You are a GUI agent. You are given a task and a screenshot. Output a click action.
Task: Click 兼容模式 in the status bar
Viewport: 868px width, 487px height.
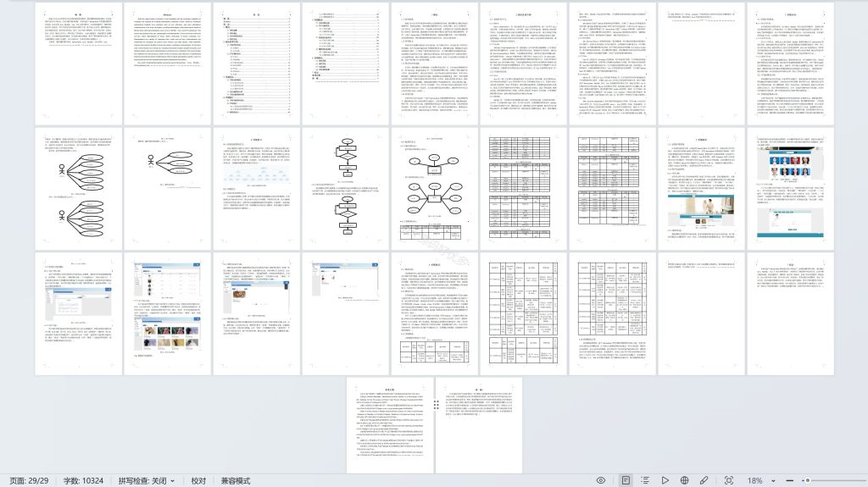(x=236, y=480)
